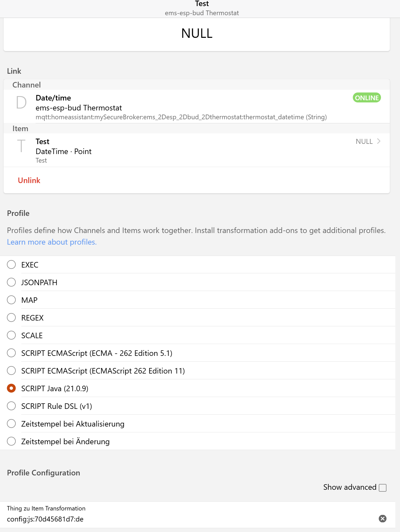The width and height of the screenshot is (400, 532).
Task: Select Zeitstempel bei Änderung profile
Action: tap(11, 441)
